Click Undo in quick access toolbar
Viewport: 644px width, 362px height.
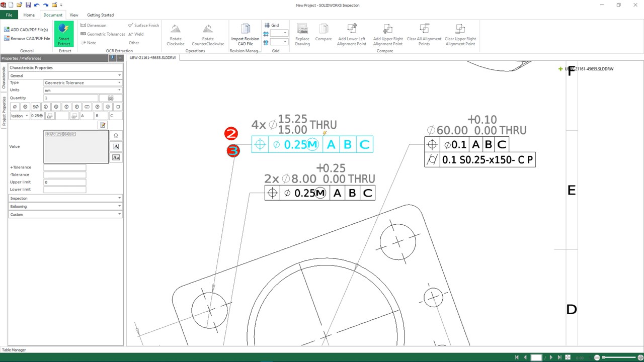point(37,5)
